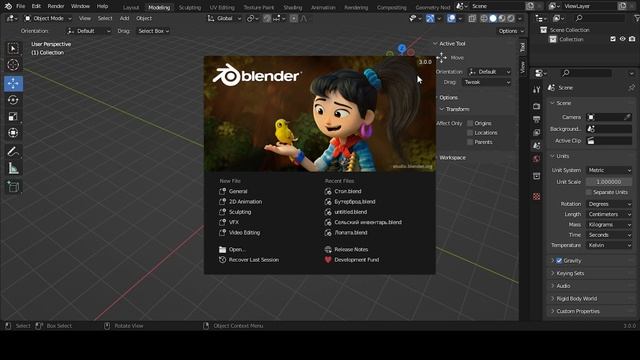
Task: Open the Select Box drag dropdown
Action: click(x=153, y=31)
